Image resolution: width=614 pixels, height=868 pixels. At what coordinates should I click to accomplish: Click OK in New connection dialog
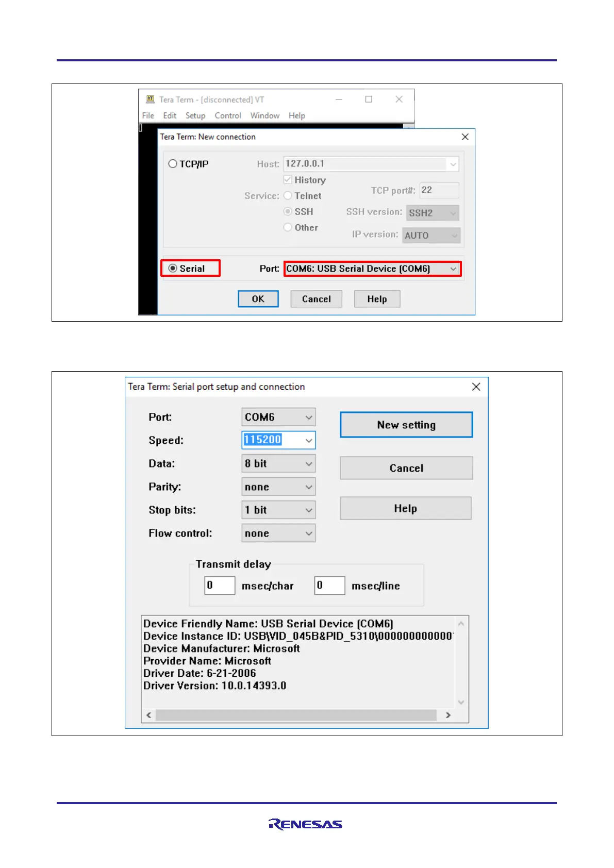258,299
